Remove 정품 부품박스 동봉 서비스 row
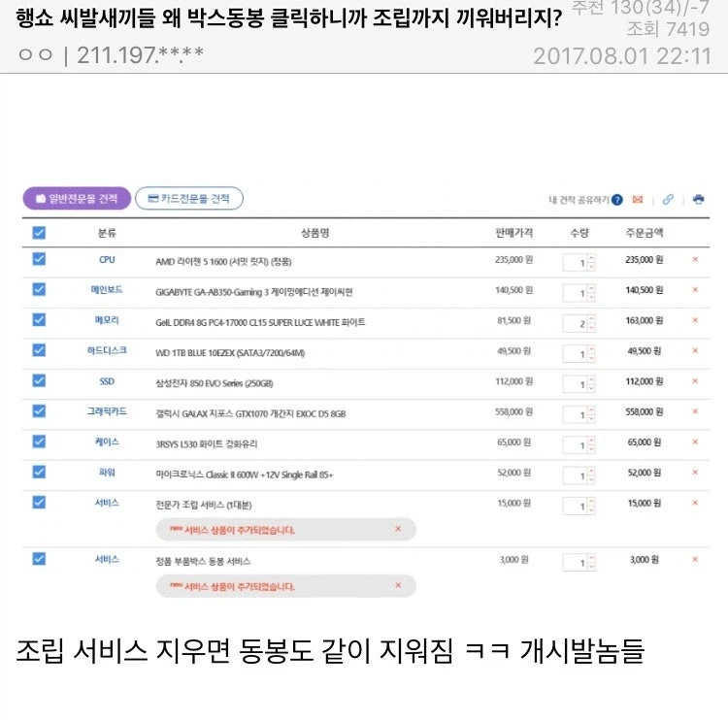 [695, 559]
